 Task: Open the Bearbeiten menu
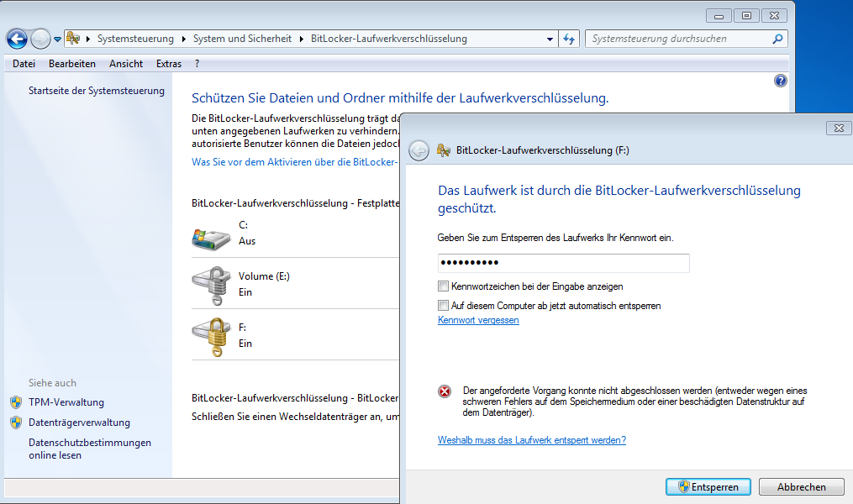(x=71, y=64)
